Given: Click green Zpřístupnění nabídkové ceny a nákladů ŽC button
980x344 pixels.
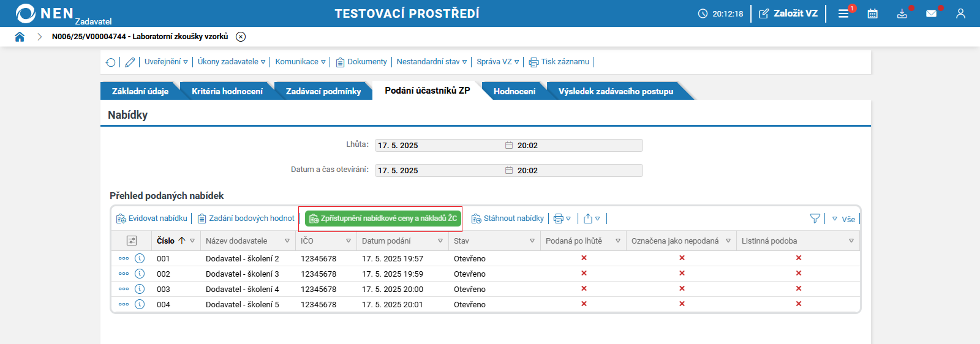Looking at the screenshot, I should [x=383, y=219].
